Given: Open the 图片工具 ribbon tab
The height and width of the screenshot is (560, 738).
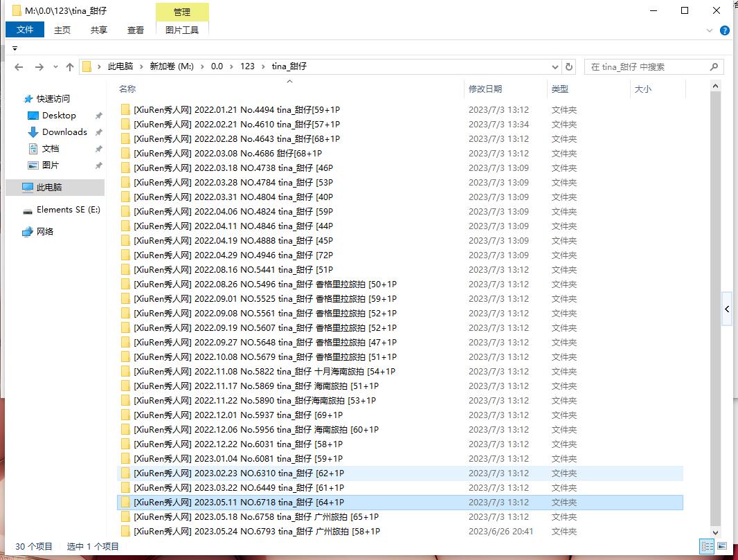Looking at the screenshot, I should click(182, 30).
